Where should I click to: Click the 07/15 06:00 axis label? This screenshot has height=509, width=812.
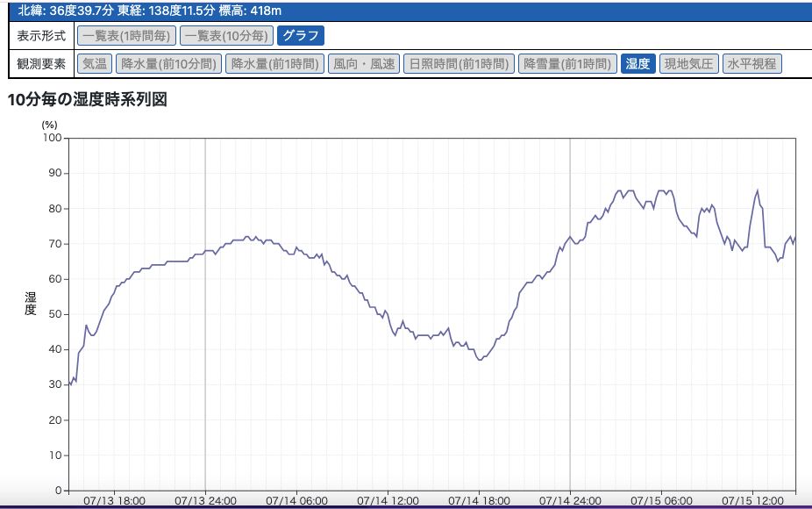point(661,501)
